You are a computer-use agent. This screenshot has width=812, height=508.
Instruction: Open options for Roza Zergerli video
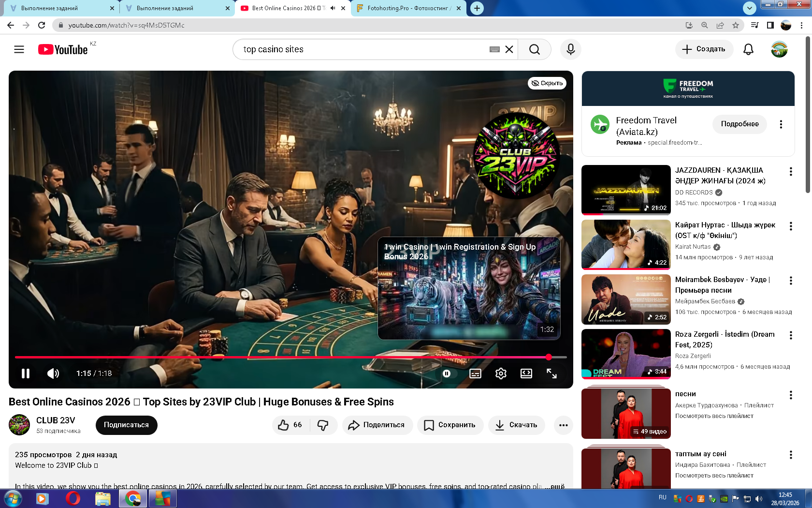pos(791,335)
